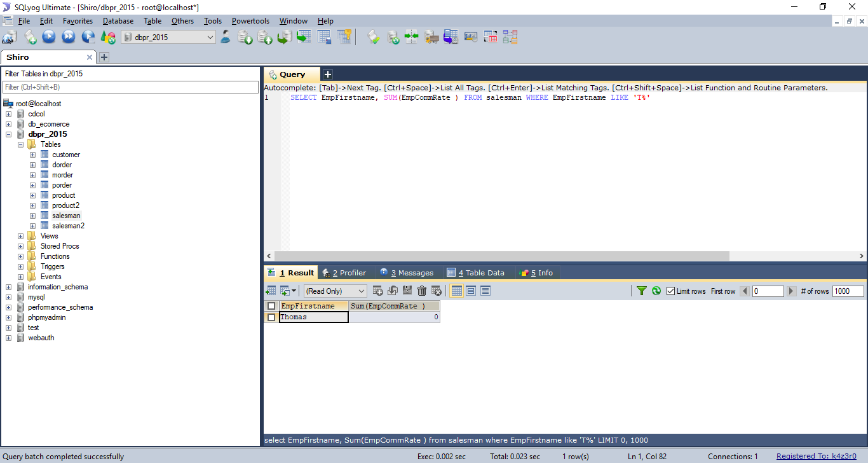Open the copy result dropdown arrow
Image resolution: width=868 pixels, height=463 pixels.
(x=294, y=291)
